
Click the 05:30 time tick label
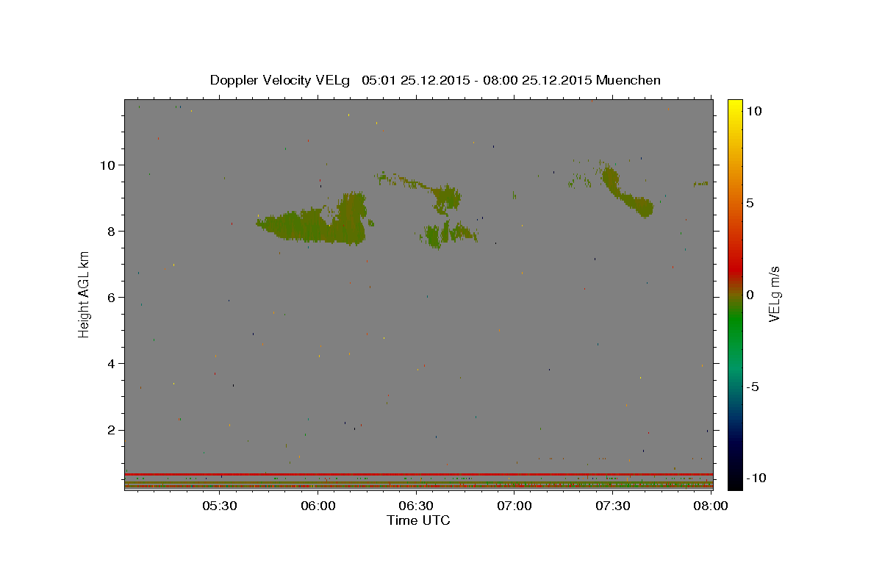pyautogui.click(x=220, y=506)
